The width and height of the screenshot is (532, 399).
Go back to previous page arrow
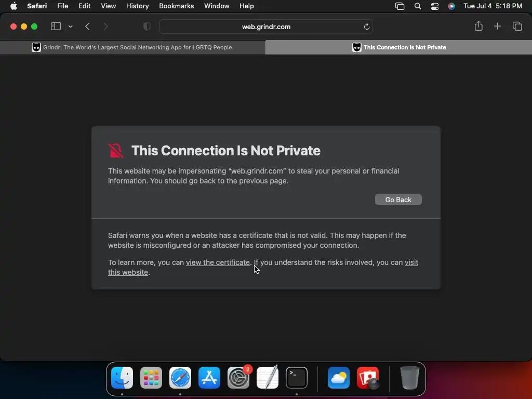coord(87,26)
